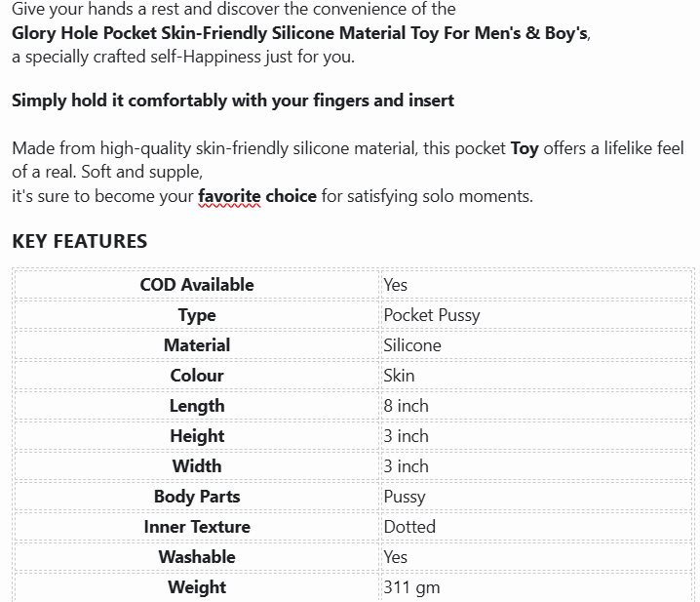The height and width of the screenshot is (602, 700).
Task: Click the Material label cell
Action: pyautogui.click(x=197, y=345)
